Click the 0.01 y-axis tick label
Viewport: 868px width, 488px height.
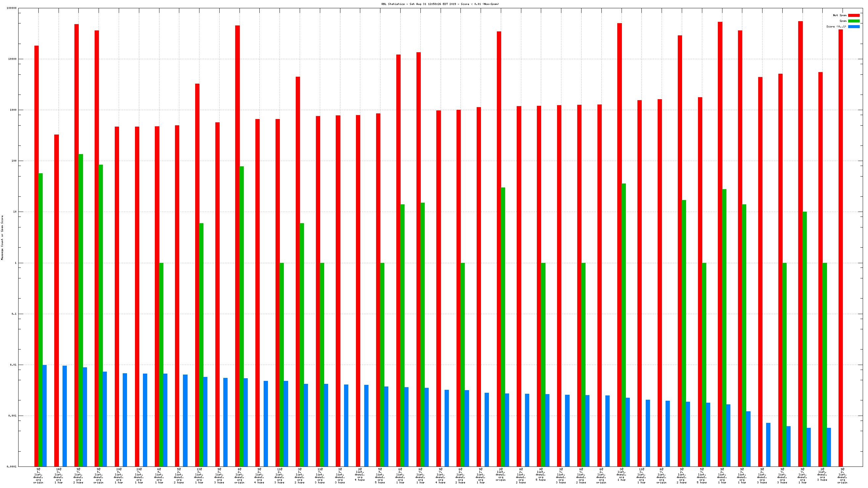[x=14, y=365]
